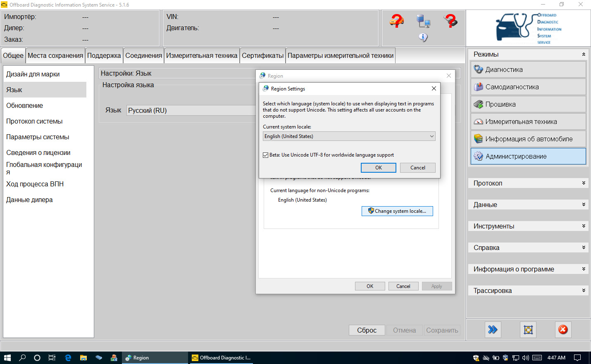Open Windows taskbar search

tap(22, 358)
